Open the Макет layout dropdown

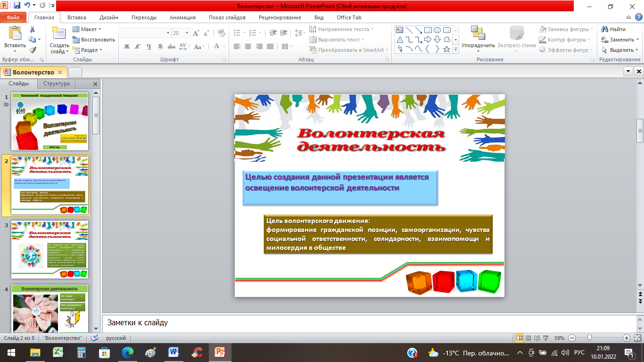click(x=87, y=29)
